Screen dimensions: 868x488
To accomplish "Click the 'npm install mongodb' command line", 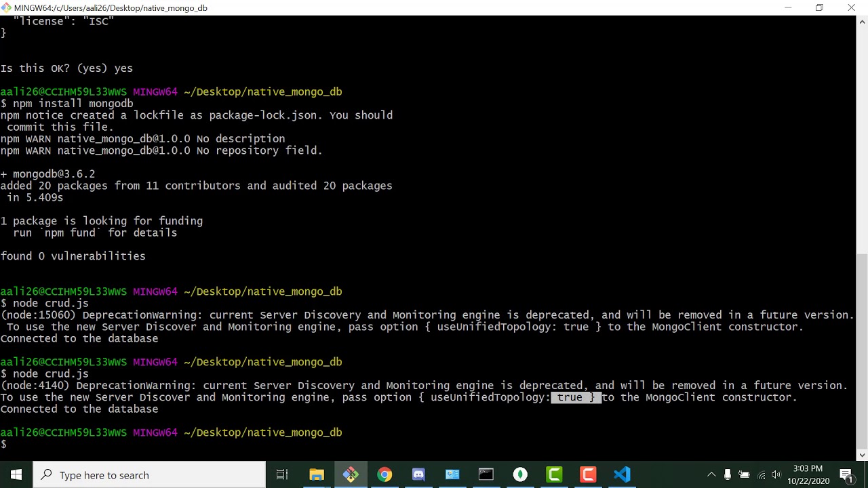I will pos(67,104).
